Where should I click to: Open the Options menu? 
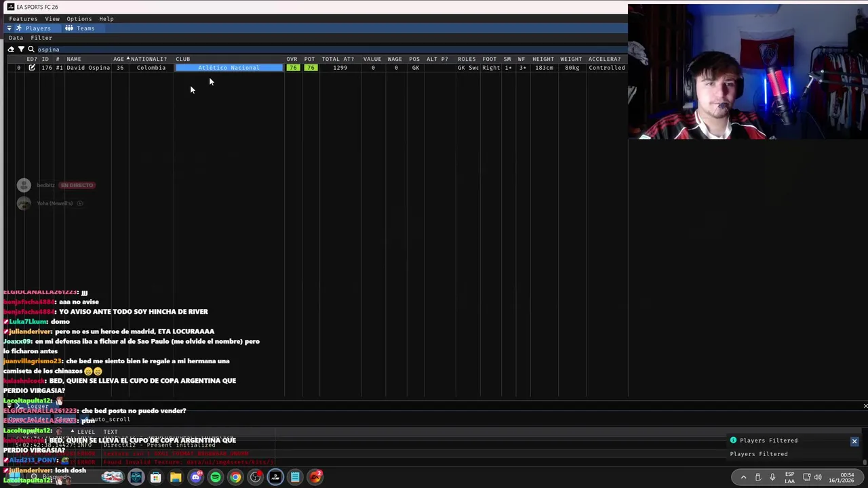tap(79, 19)
